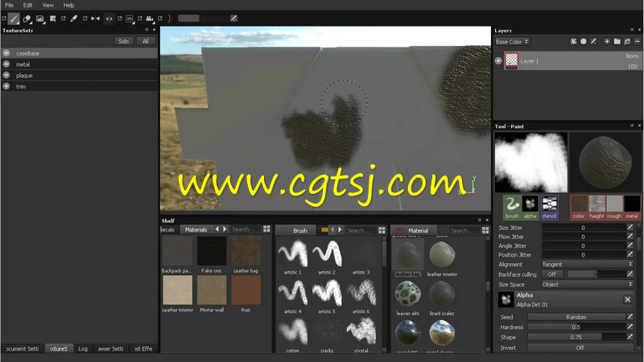Viewport: 644px width, 362px height.
Task: Click the All button in TextureSets
Action: click(146, 41)
